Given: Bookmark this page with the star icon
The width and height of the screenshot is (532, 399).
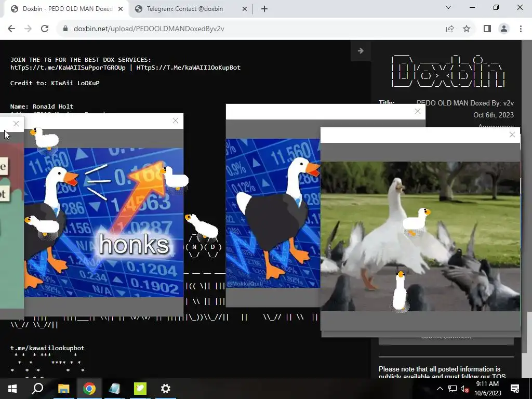Looking at the screenshot, I should pyautogui.click(x=467, y=29).
